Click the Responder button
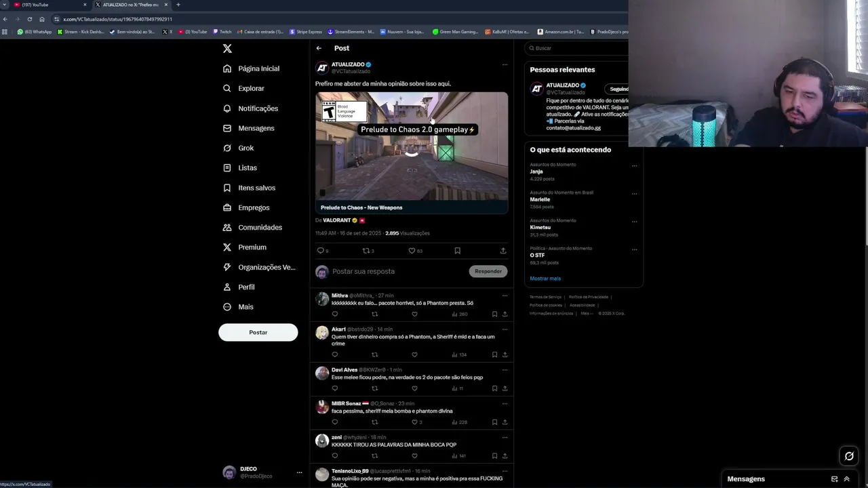The width and height of the screenshot is (868, 488). [x=488, y=271]
